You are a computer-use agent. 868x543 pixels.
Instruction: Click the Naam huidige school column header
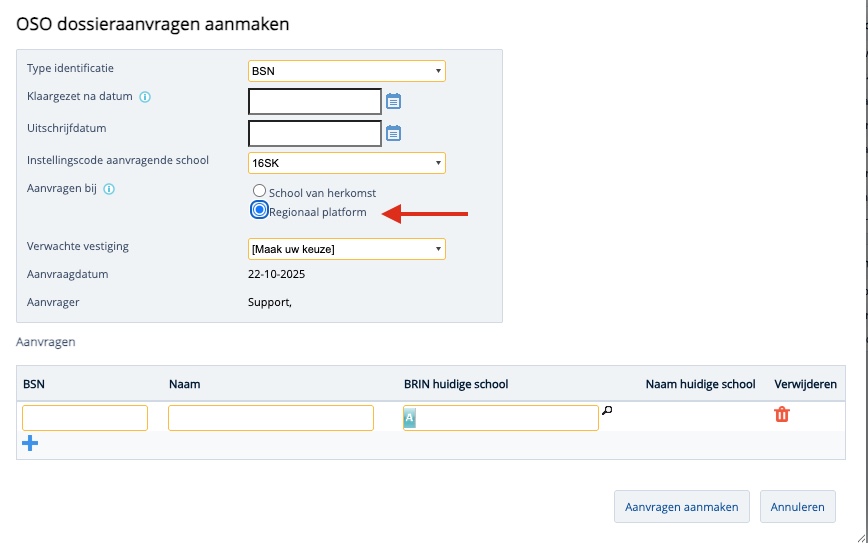pyautogui.click(x=700, y=384)
